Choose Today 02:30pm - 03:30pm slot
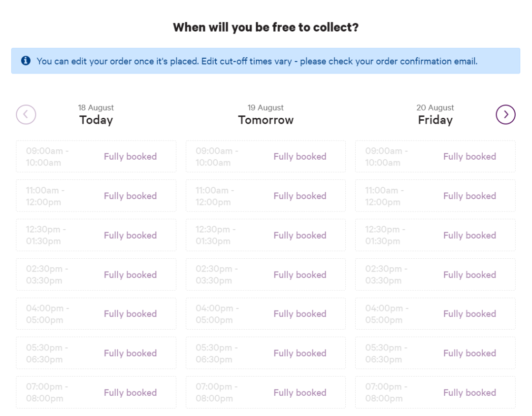This screenshot has width=532, height=416. 96,275
